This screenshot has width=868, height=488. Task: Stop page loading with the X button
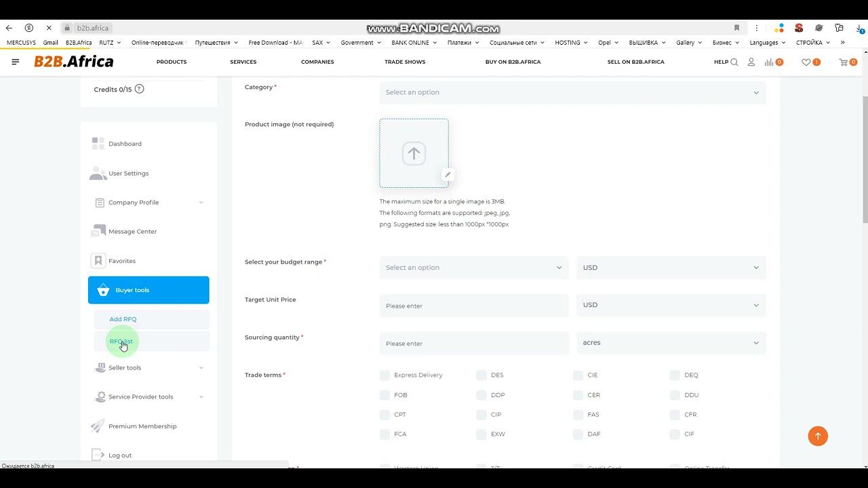click(49, 28)
